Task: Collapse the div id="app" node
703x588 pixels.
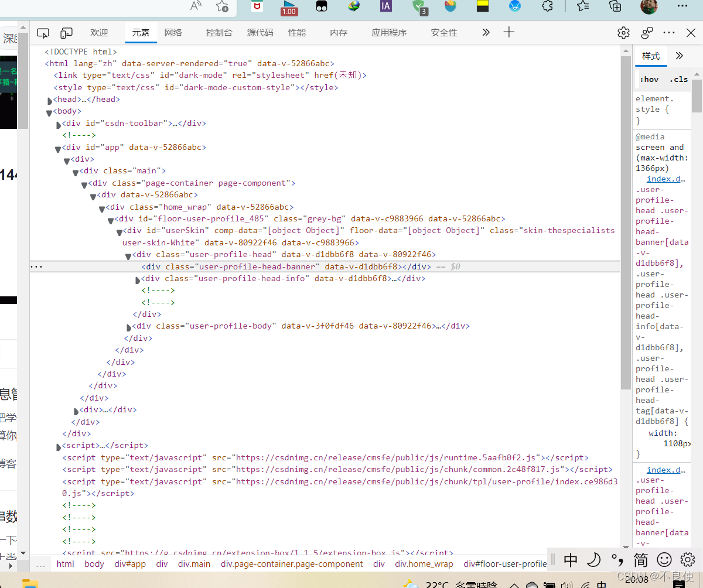Action: tap(57, 149)
